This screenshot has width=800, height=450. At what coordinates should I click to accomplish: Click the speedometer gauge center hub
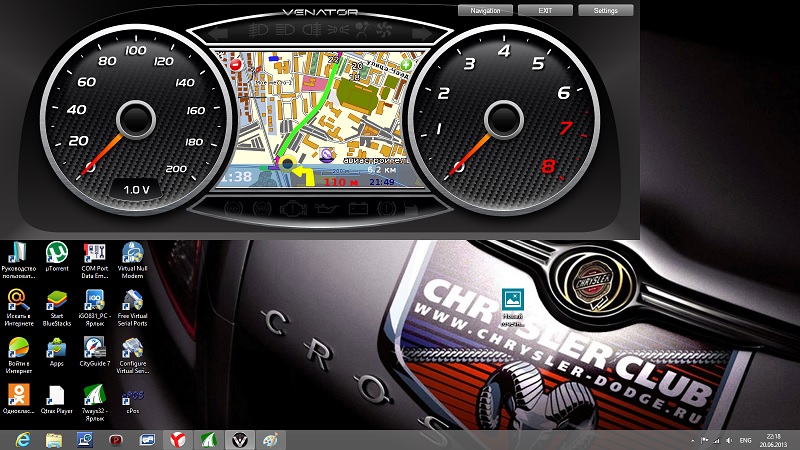click(x=136, y=119)
